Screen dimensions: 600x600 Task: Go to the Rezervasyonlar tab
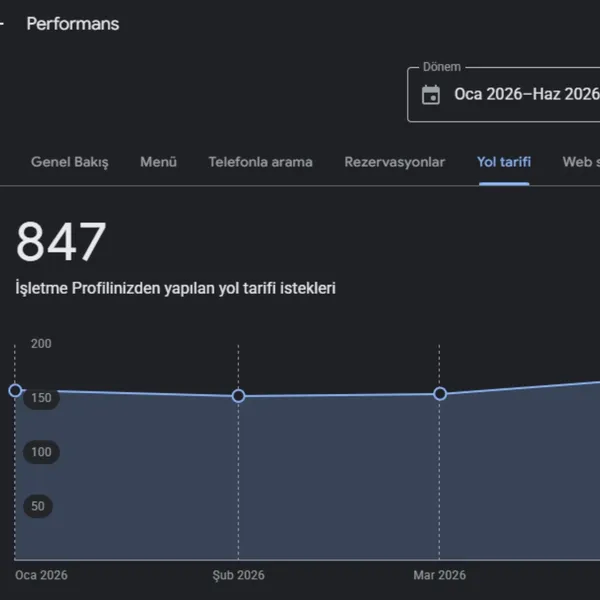[x=395, y=162]
